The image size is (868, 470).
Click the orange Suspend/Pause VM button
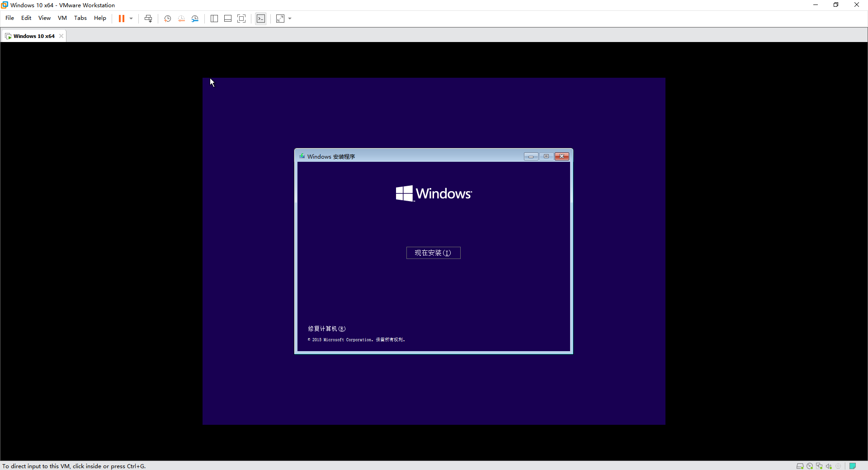[121, 19]
